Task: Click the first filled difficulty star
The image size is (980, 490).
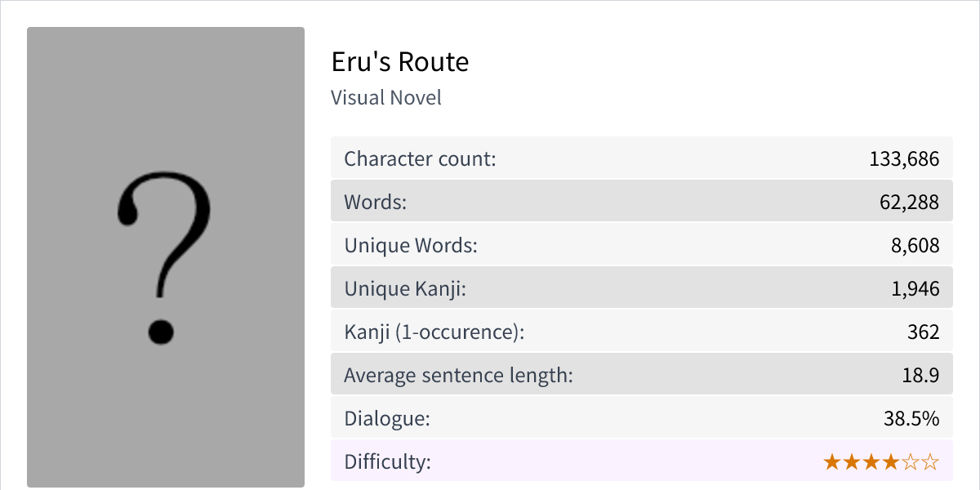Action: tap(832, 462)
